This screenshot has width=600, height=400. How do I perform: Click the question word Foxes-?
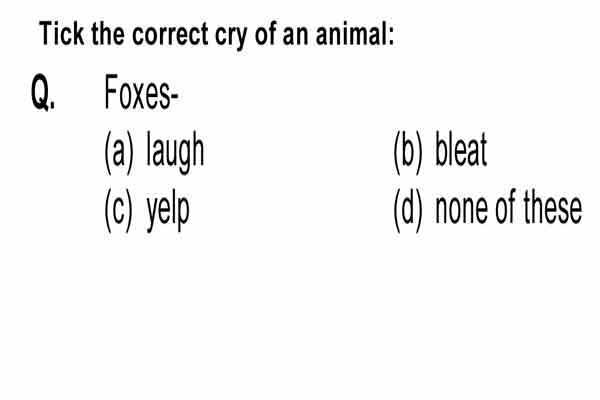[x=141, y=93]
